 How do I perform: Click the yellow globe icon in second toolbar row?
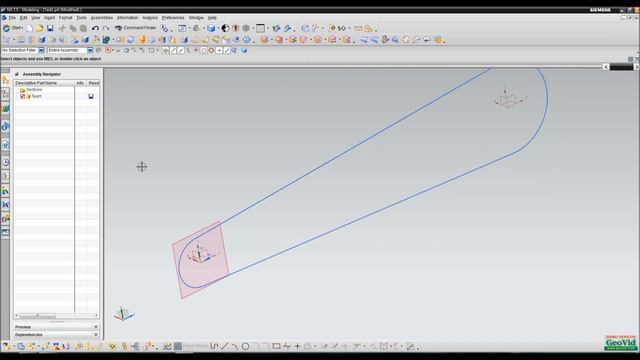(x=438, y=40)
